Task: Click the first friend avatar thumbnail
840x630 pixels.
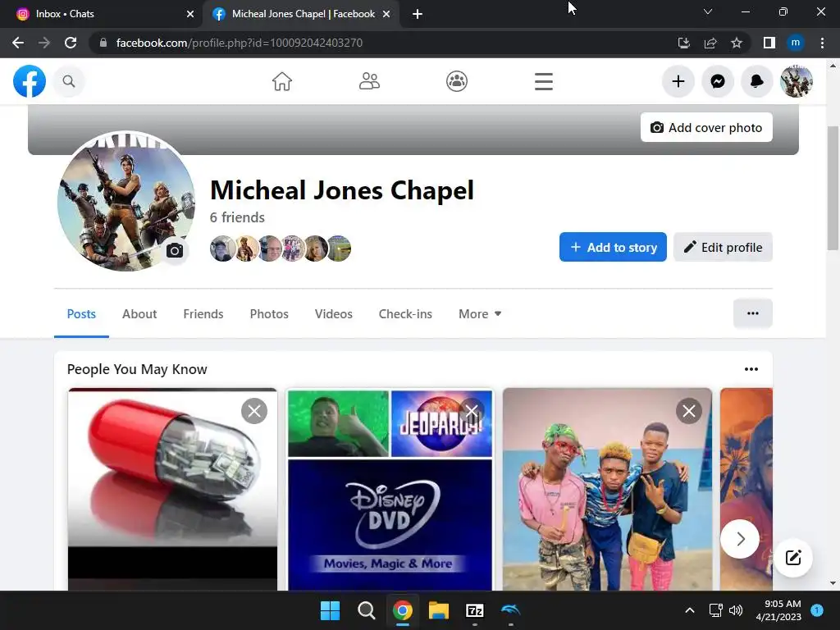Action: (x=222, y=249)
